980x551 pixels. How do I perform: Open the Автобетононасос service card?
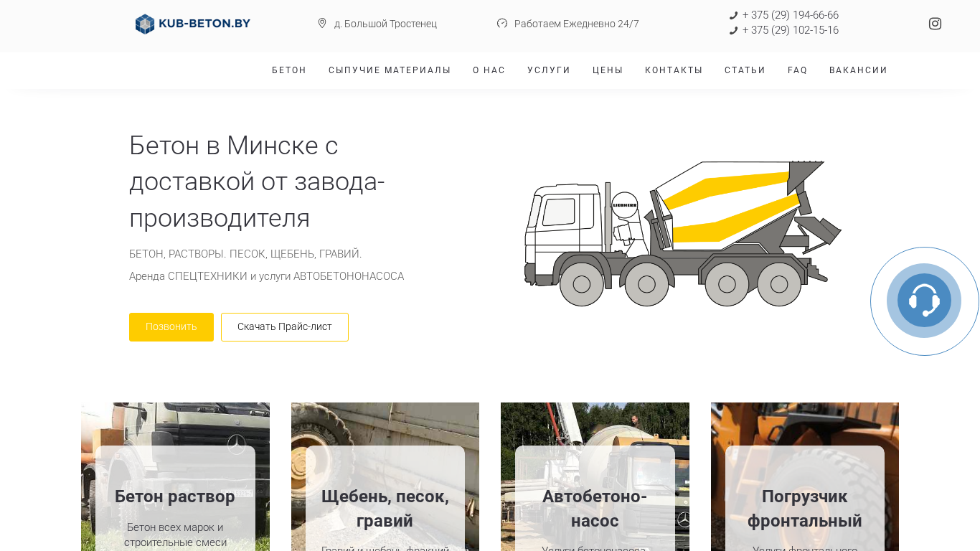click(595, 508)
